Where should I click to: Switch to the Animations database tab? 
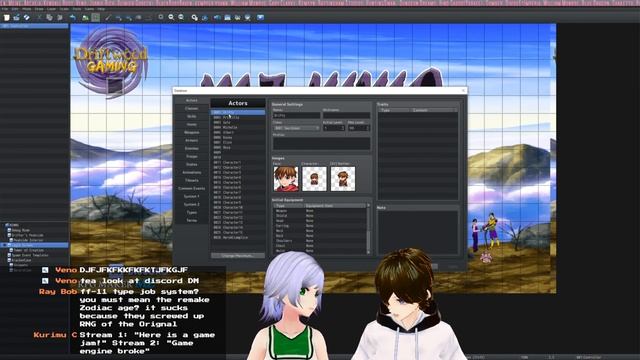tap(191, 172)
